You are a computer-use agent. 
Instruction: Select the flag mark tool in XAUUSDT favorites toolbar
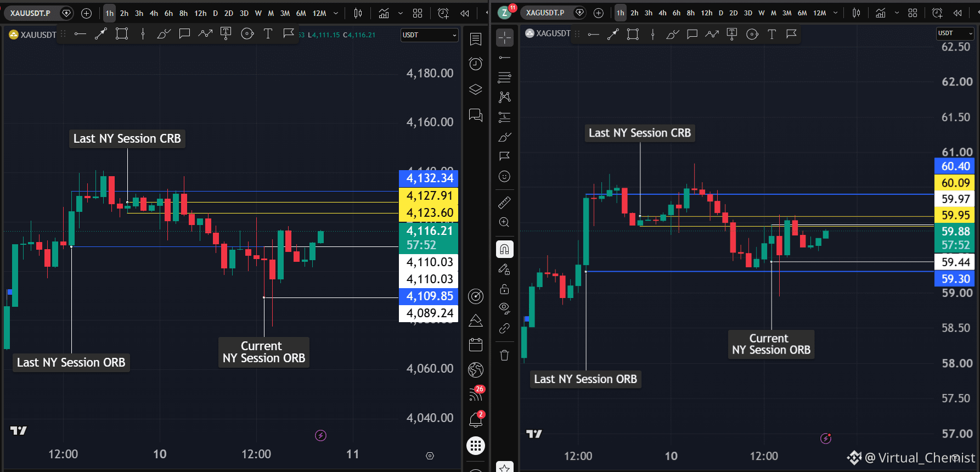click(x=289, y=34)
